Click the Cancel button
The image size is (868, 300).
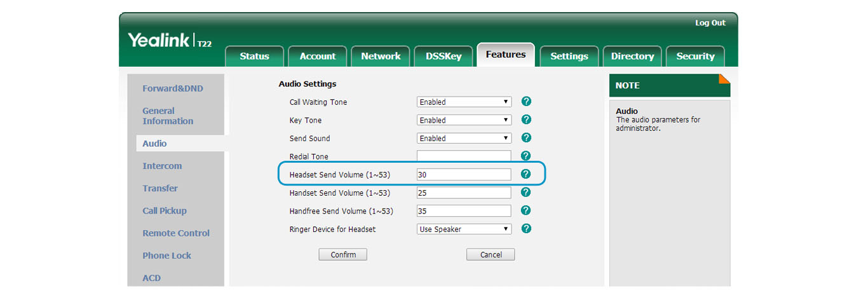pos(491,255)
